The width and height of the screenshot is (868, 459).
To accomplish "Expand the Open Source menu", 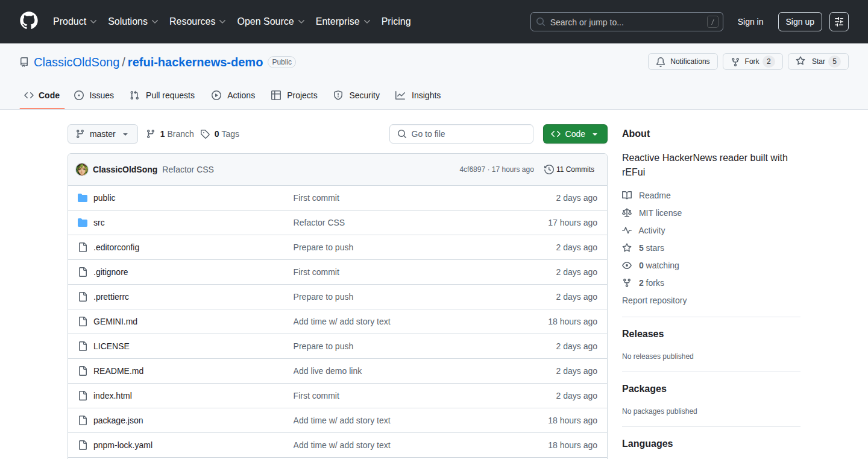I will (271, 21).
